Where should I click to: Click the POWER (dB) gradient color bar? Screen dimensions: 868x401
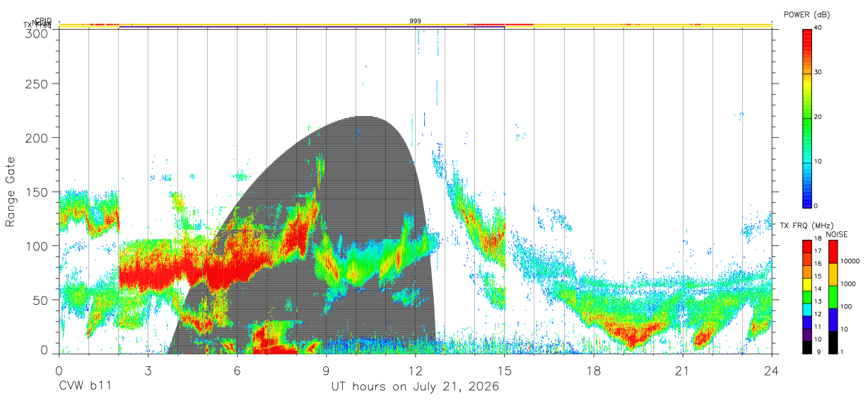pyautogui.click(x=807, y=117)
